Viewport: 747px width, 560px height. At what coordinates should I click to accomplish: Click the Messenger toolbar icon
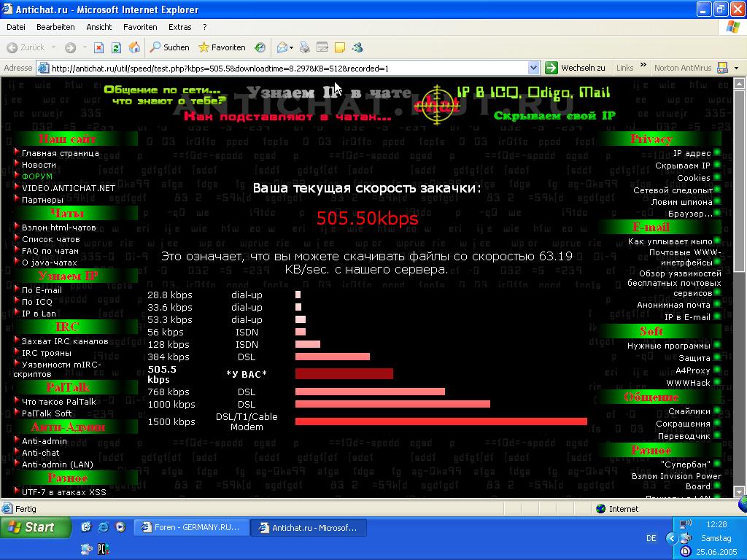point(357,47)
